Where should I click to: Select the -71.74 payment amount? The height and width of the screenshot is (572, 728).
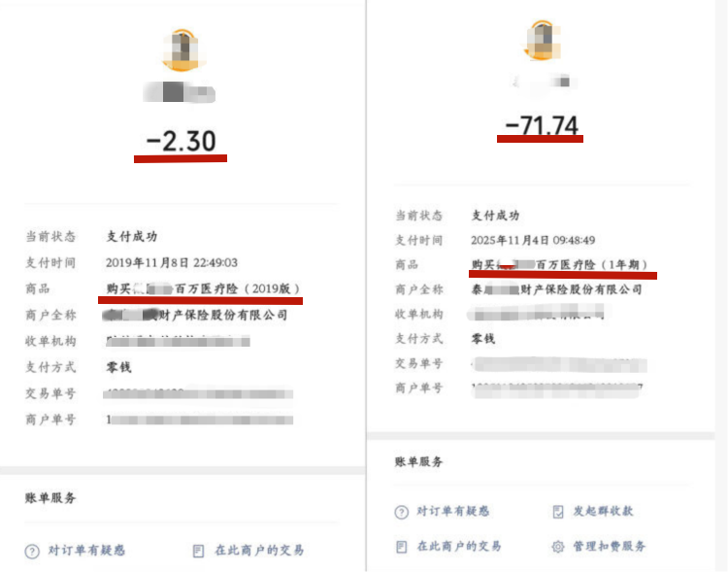coord(542,125)
